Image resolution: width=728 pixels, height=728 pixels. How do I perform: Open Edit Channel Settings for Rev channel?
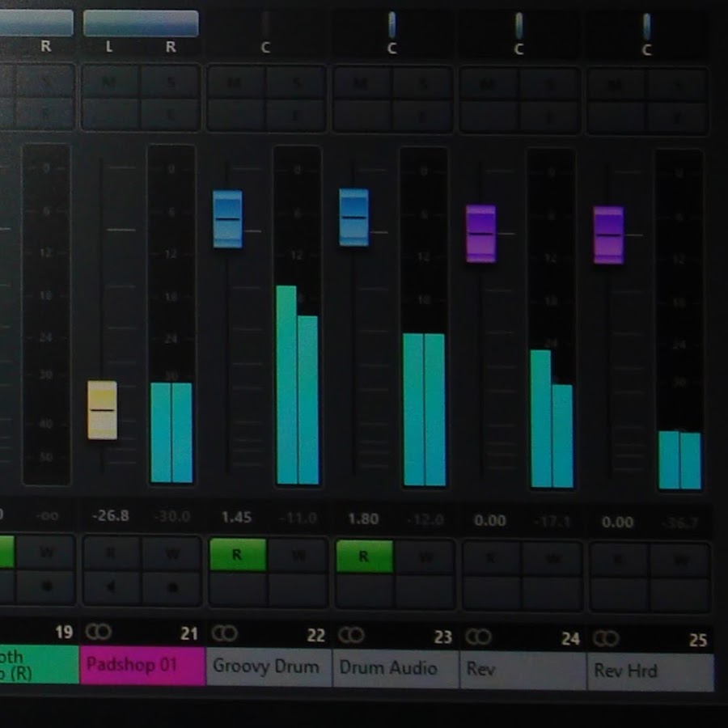[550, 117]
